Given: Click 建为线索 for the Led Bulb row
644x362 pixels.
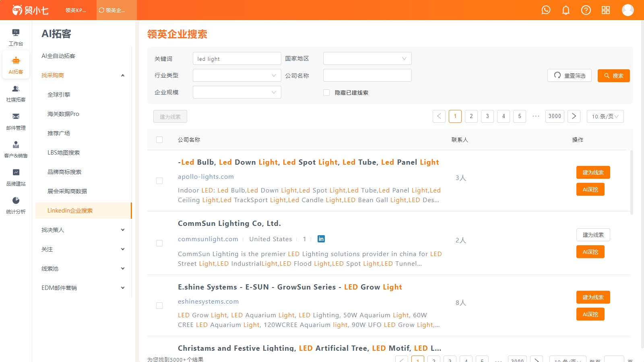Looking at the screenshot, I should pyautogui.click(x=593, y=172).
